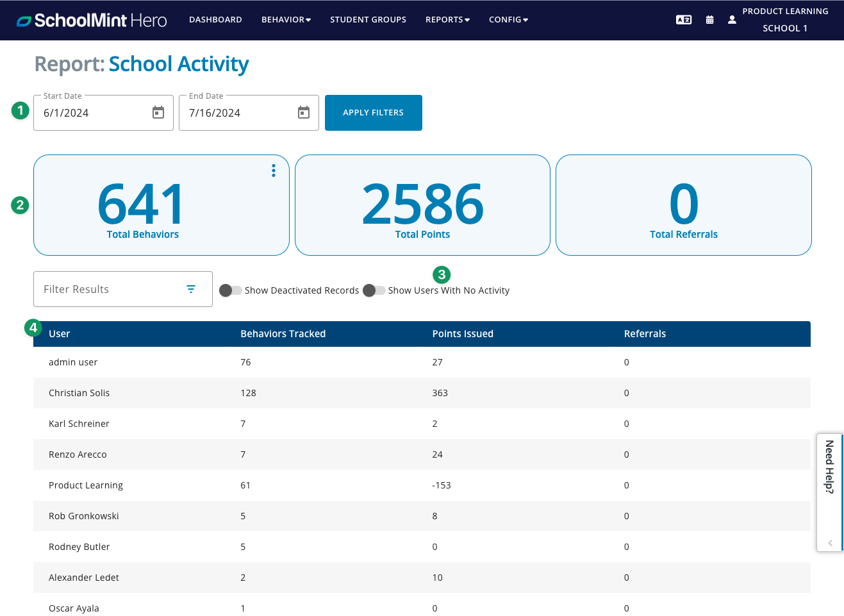Select the Karl Schreiner row name

point(79,424)
